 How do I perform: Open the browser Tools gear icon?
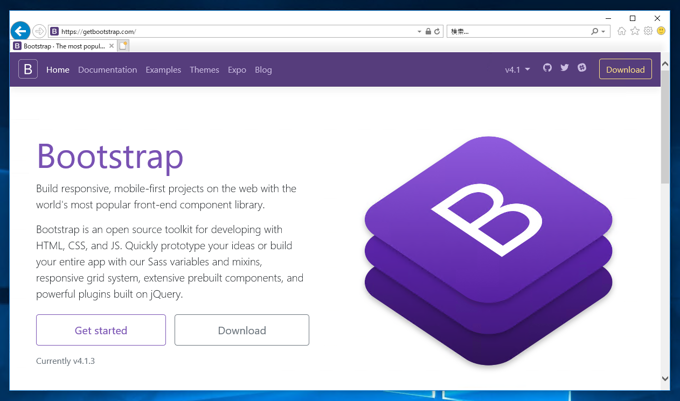point(648,31)
